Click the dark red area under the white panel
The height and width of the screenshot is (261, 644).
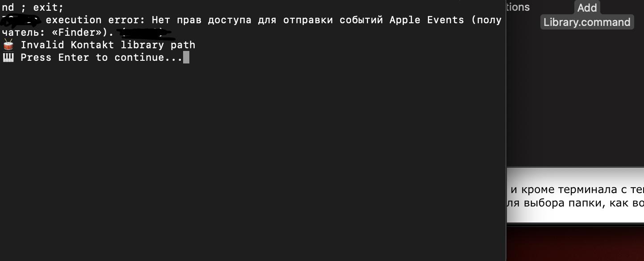pos(575,244)
